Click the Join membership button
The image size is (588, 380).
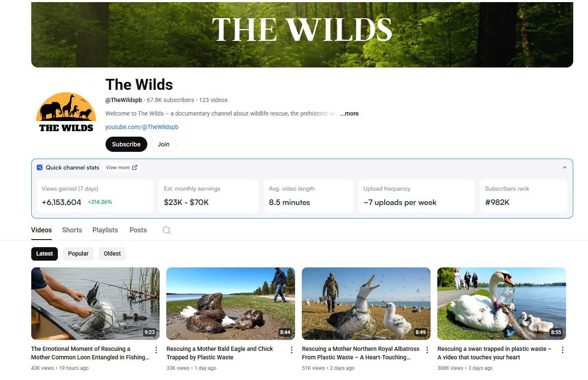pyautogui.click(x=164, y=144)
